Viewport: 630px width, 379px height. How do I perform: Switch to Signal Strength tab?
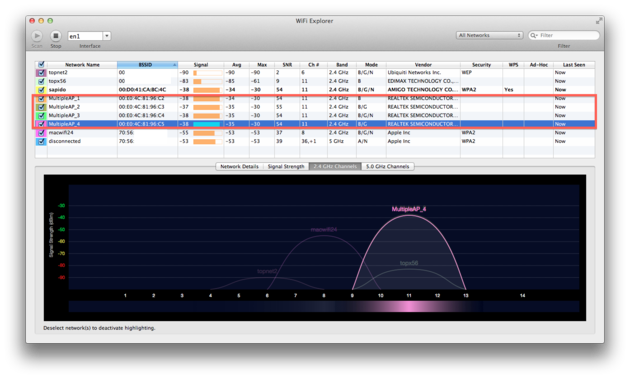coord(286,166)
